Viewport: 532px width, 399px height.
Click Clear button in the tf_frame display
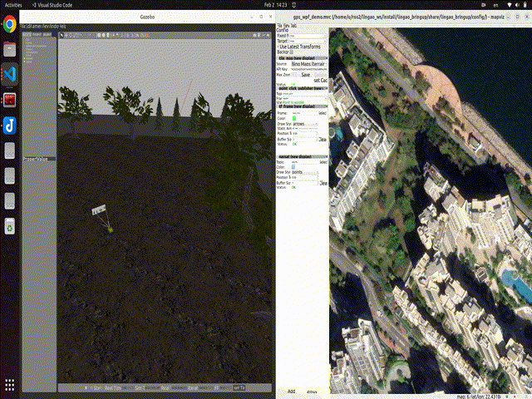tap(323, 140)
